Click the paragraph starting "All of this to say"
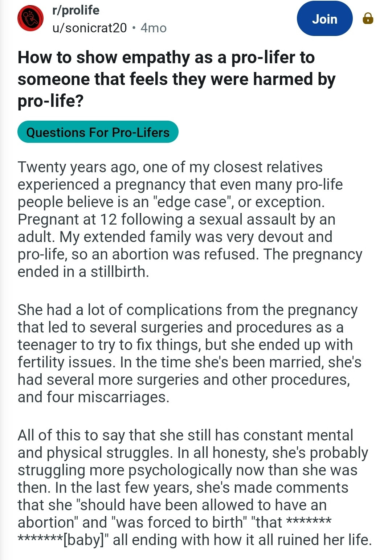This screenshot has height=560, width=392. 192,487
